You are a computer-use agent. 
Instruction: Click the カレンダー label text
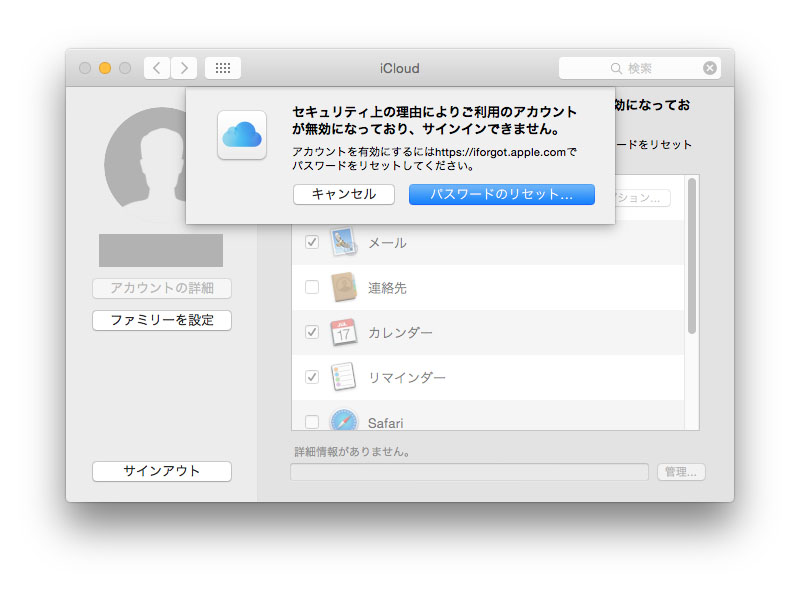[401, 333]
